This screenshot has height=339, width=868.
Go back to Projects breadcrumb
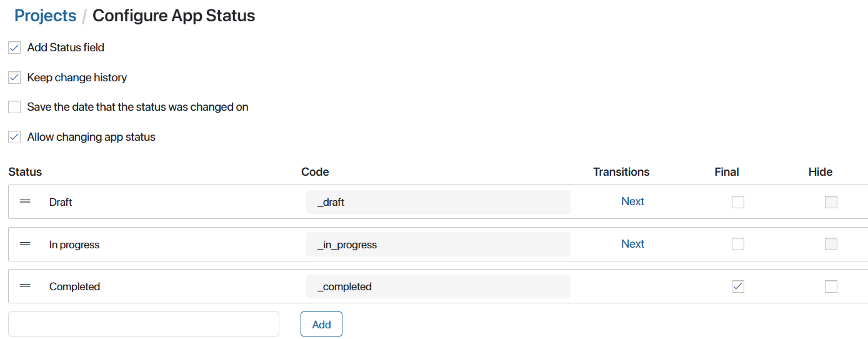pyautogui.click(x=45, y=16)
